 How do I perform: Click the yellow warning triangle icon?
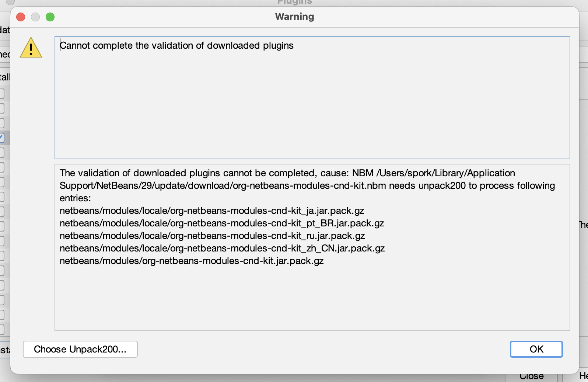pyautogui.click(x=31, y=48)
